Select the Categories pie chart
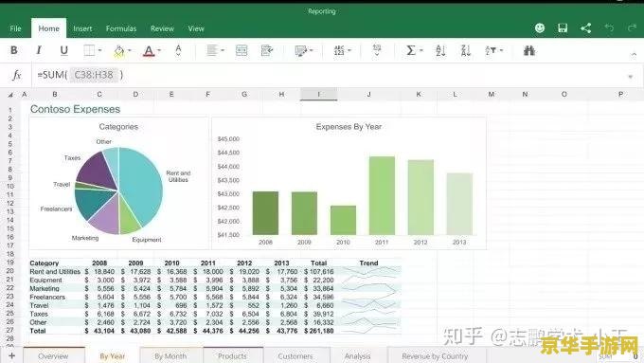 click(x=118, y=191)
